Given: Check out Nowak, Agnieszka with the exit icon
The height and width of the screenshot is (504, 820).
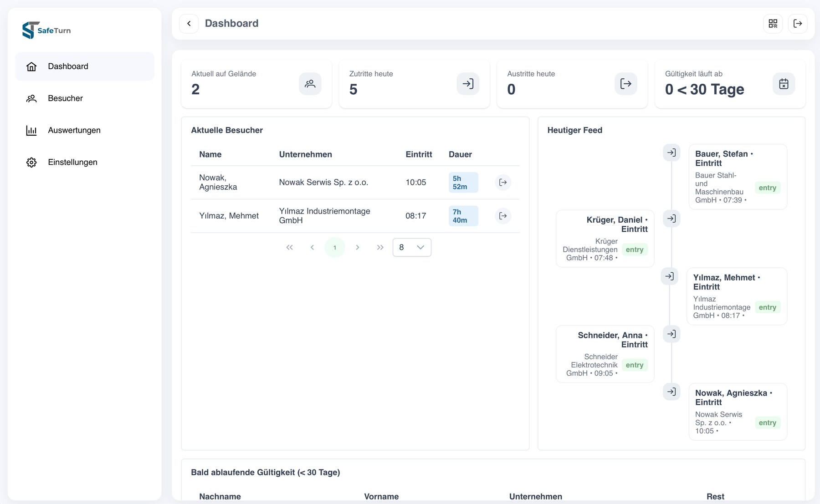Looking at the screenshot, I should [503, 183].
